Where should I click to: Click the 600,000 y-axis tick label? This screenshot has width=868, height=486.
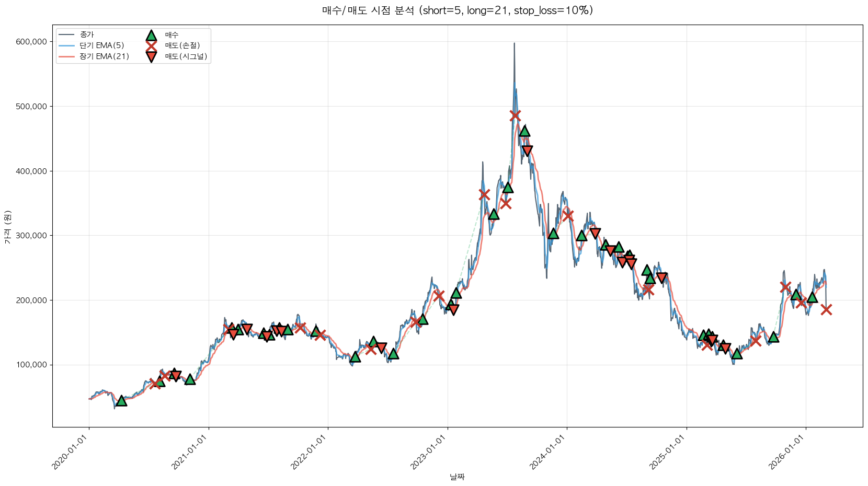(x=31, y=42)
